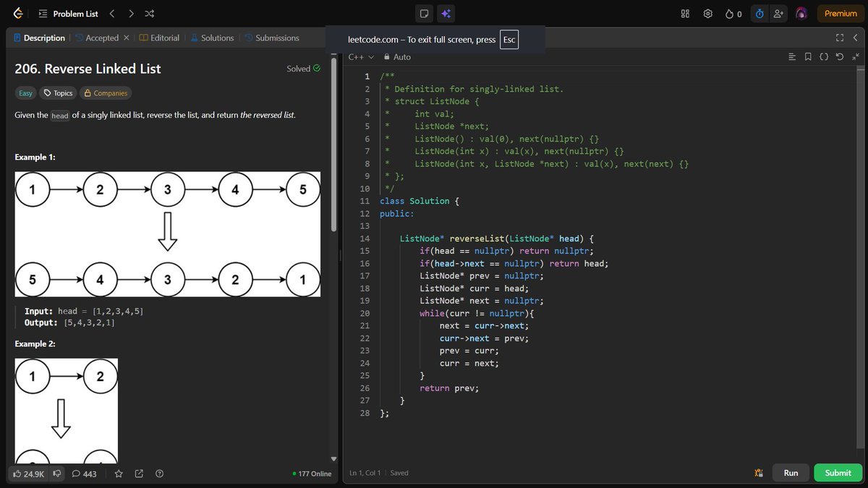Click the Easy difficulty tag
The image size is (868, 488).
click(25, 93)
